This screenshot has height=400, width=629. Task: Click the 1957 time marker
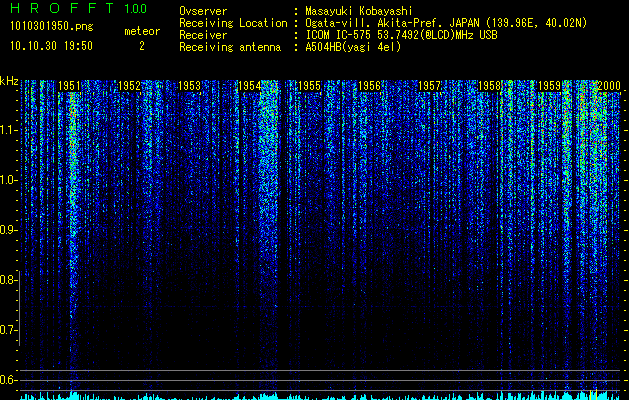pos(429,86)
